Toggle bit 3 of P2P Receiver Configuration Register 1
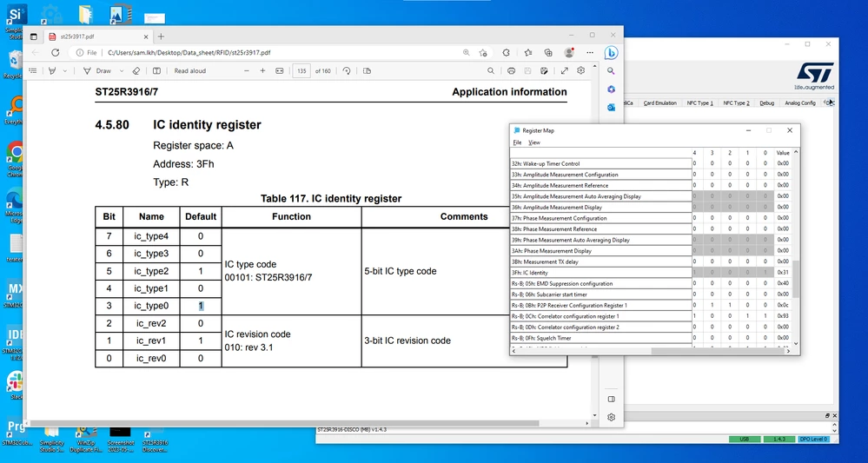 712,305
